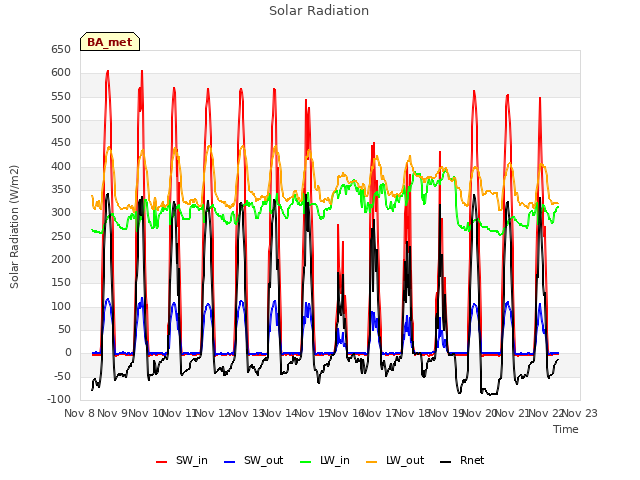Click the 500 y-axis tick label
Viewport: 640px width, 480px height.
[61, 120]
